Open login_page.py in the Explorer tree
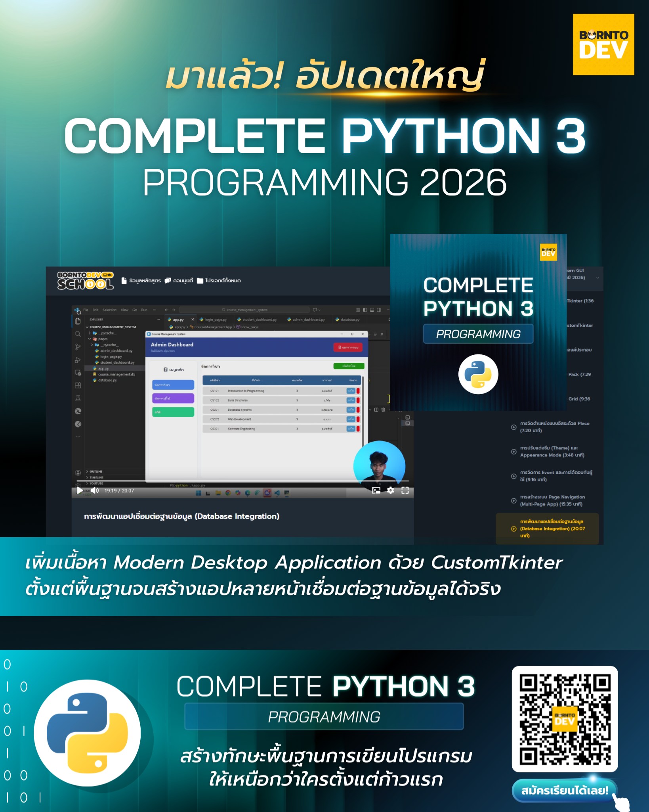The width and height of the screenshot is (649, 812). click(108, 357)
